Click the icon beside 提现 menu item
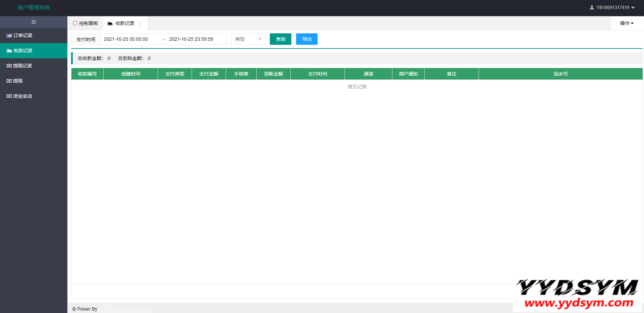The width and height of the screenshot is (644, 313). pyautogui.click(x=9, y=81)
